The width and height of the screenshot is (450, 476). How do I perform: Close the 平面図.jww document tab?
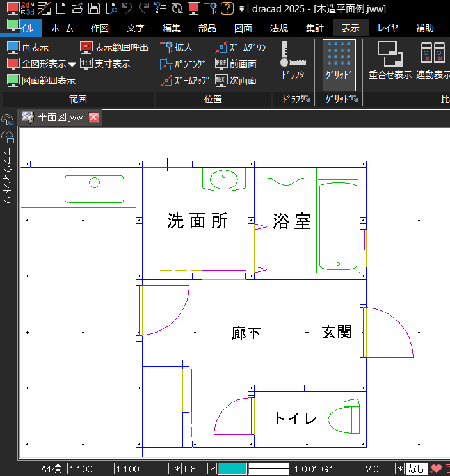(93, 117)
